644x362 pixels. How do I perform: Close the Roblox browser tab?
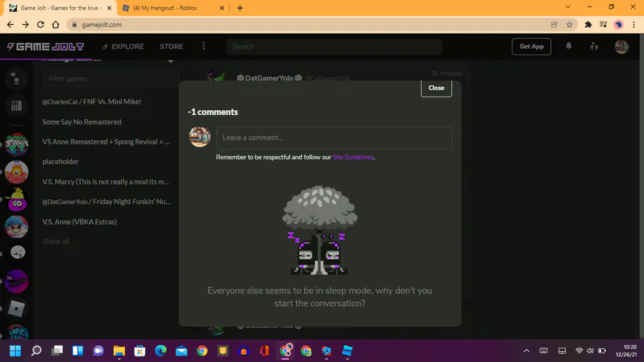coord(222,8)
